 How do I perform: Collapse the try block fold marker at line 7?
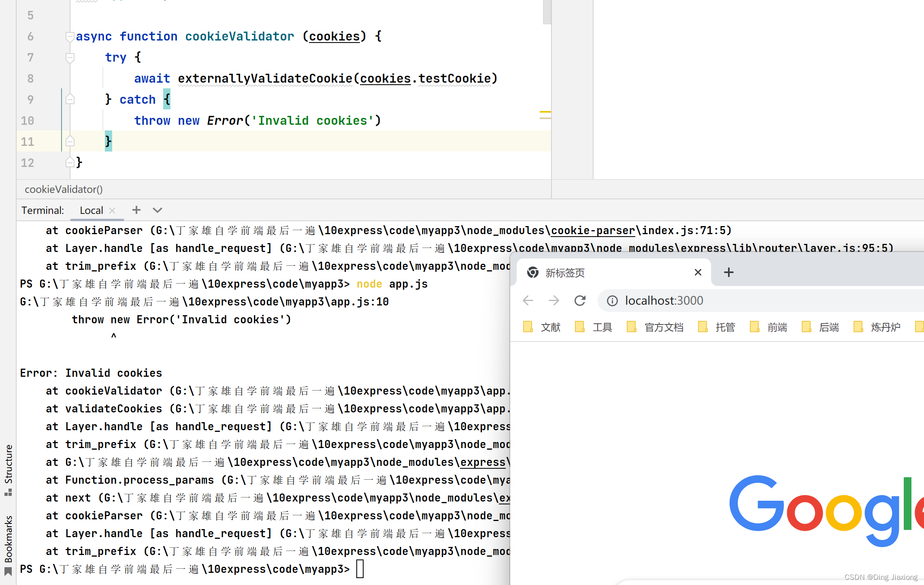pos(70,58)
